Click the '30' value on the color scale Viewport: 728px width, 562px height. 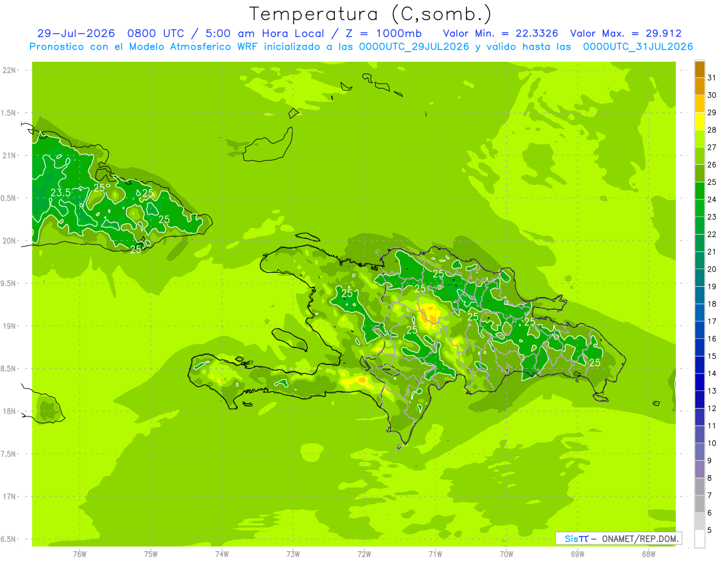[712, 95]
